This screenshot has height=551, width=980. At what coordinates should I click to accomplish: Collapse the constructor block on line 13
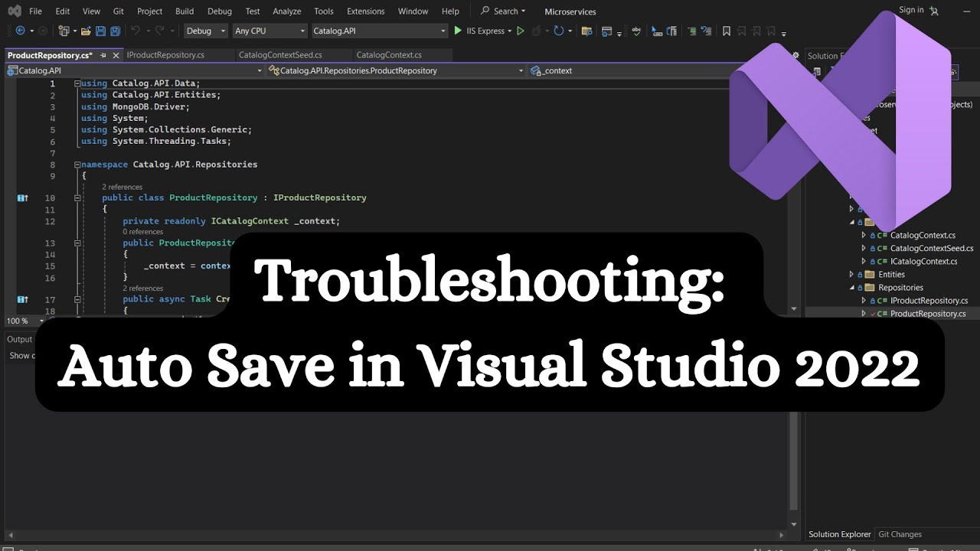tap(77, 243)
